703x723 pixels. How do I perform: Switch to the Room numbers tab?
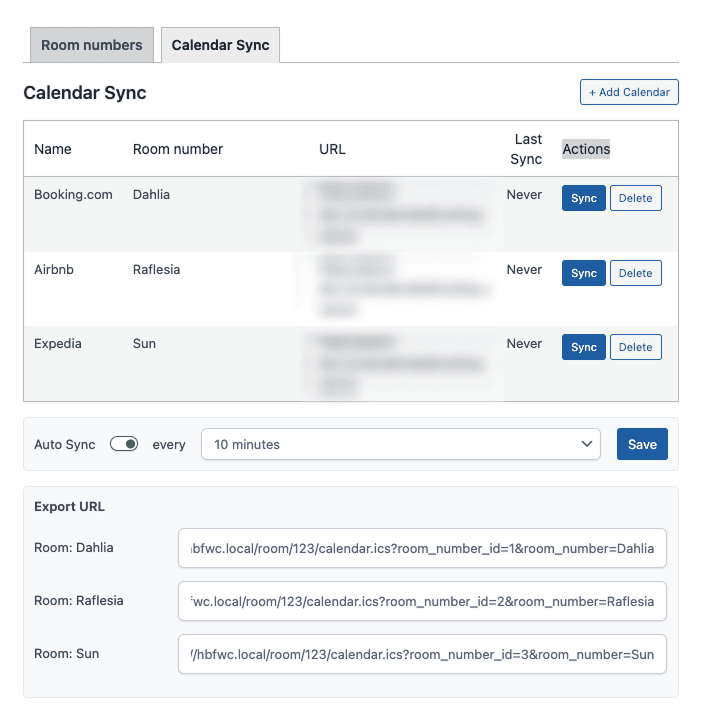91,45
